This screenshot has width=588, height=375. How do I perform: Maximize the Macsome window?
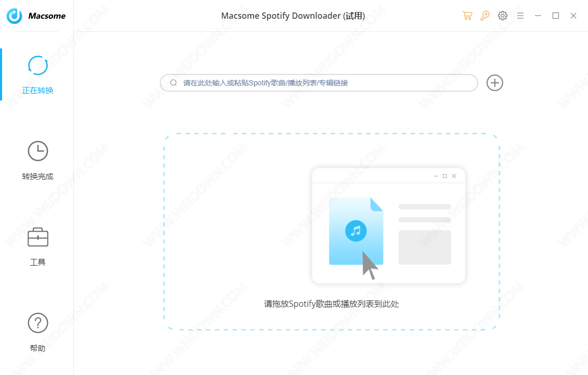coord(556,16)
